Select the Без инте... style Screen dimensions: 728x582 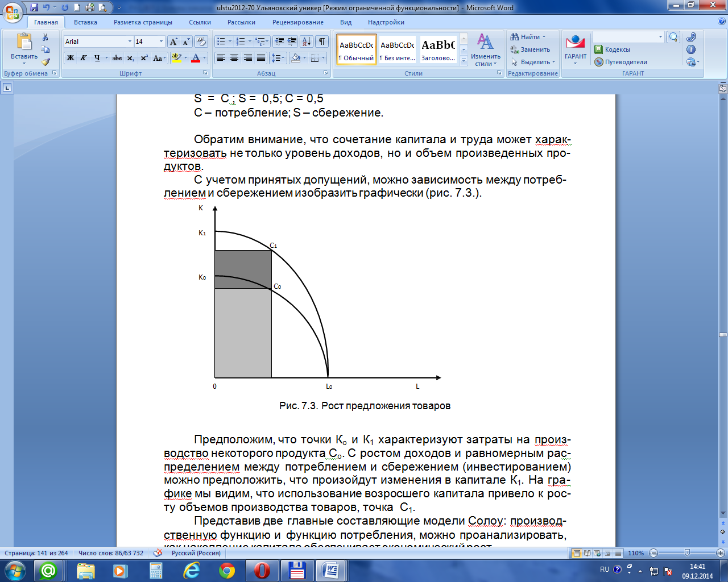pos(397,49)
